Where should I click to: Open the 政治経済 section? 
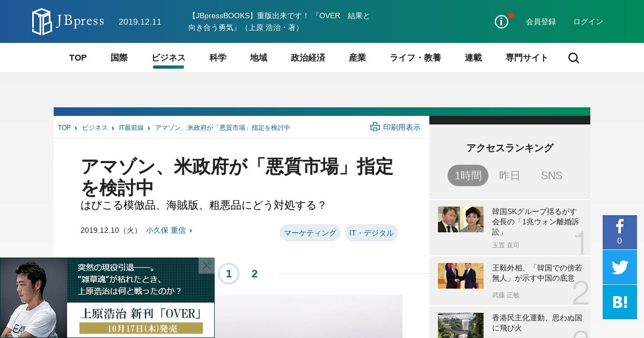click(308, 58)
